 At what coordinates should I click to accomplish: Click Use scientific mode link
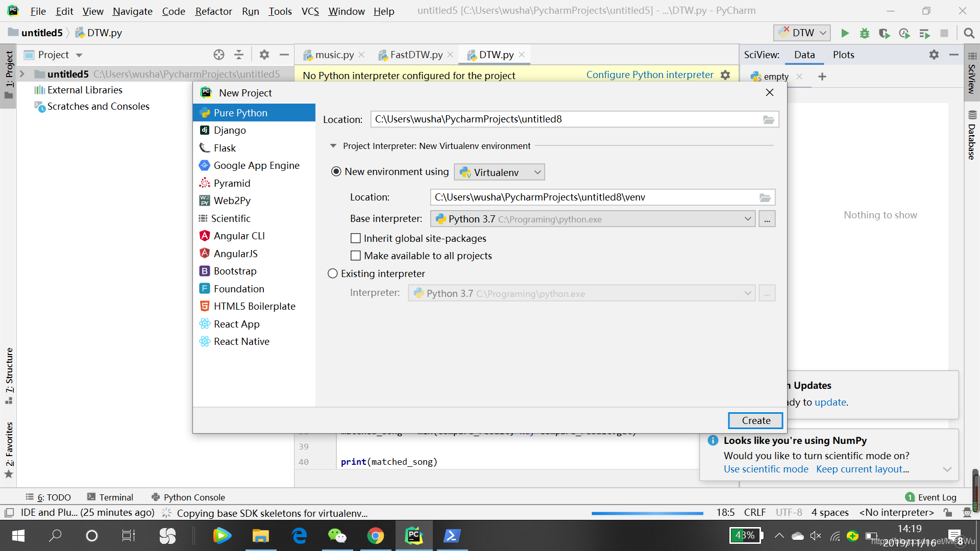pos(766,469)
